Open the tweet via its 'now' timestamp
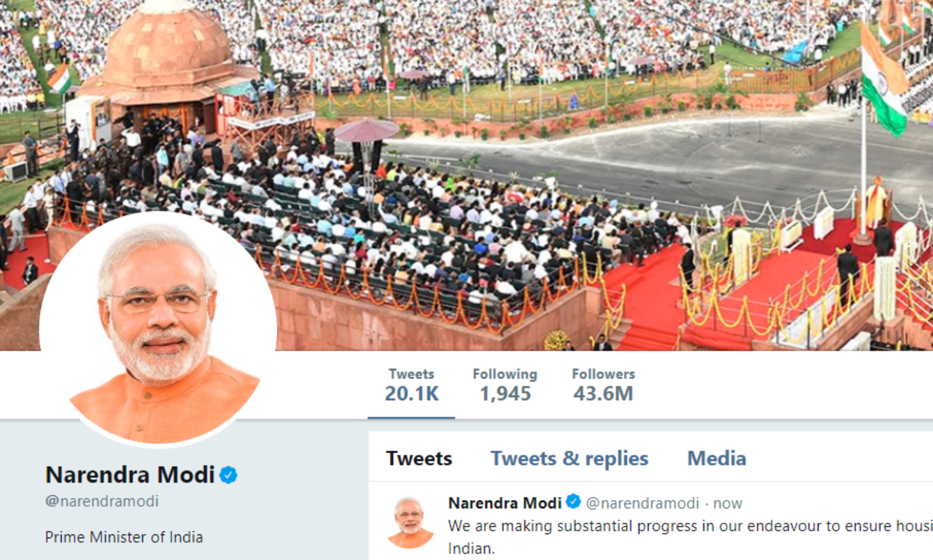Image resolution: width=933 pixels, height=560 pixels. 728,503
